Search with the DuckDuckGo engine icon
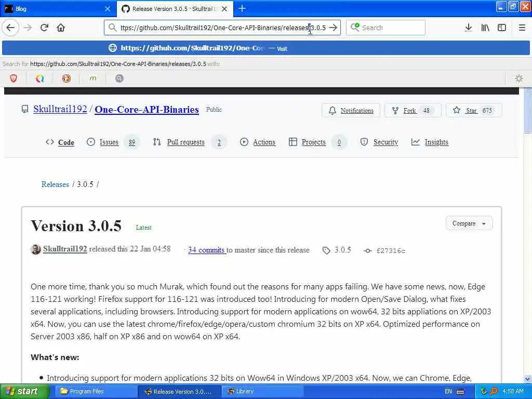The height and width of the screenshot is (399, 532). coord(66,79)
